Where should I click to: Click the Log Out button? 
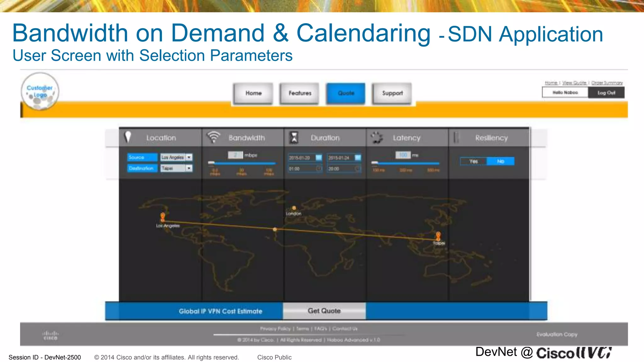(606, 93)
